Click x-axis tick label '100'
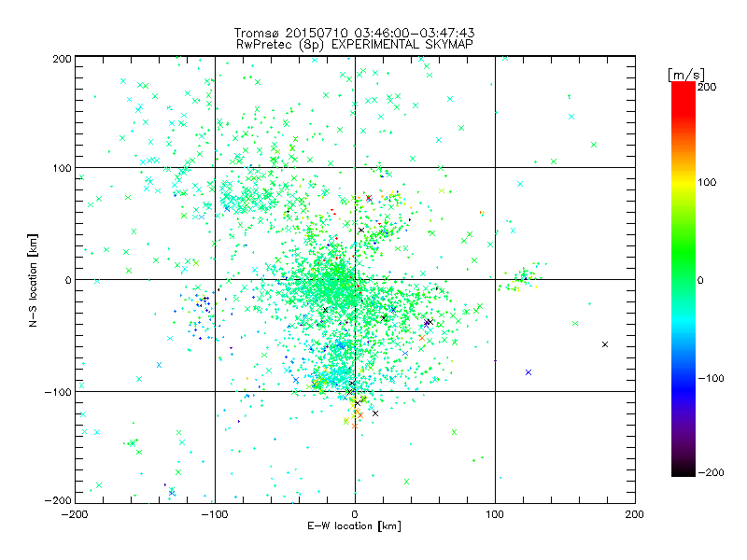 (495, 514)
